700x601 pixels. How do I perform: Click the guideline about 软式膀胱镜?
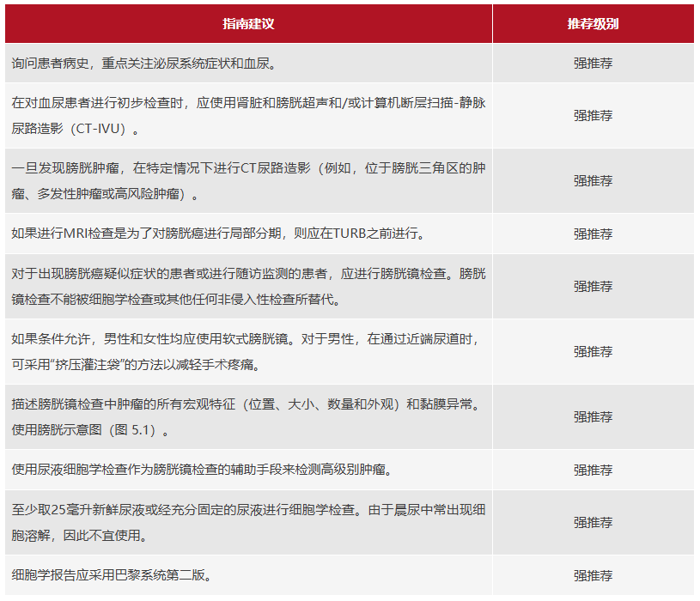pyautogui.click(x=249, y=351)
